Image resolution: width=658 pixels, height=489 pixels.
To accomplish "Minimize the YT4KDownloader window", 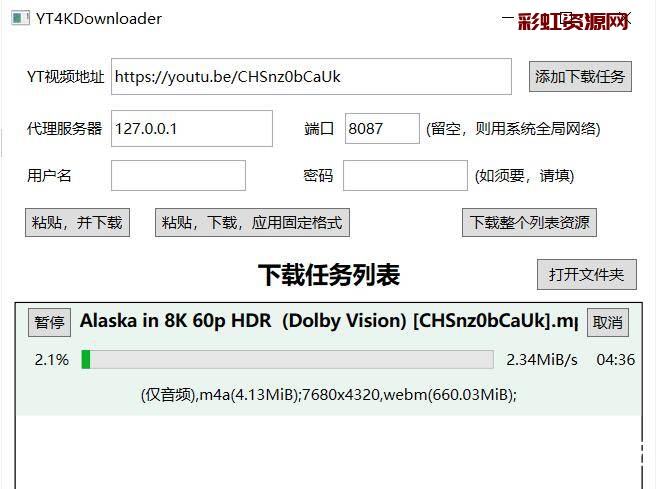I will [x=508, y=18].
